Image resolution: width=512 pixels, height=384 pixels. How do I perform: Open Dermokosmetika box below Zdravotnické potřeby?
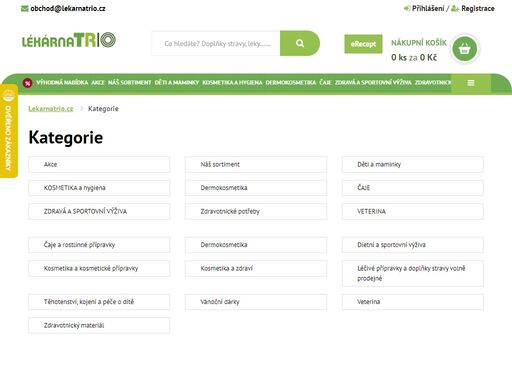click(256, 245)
